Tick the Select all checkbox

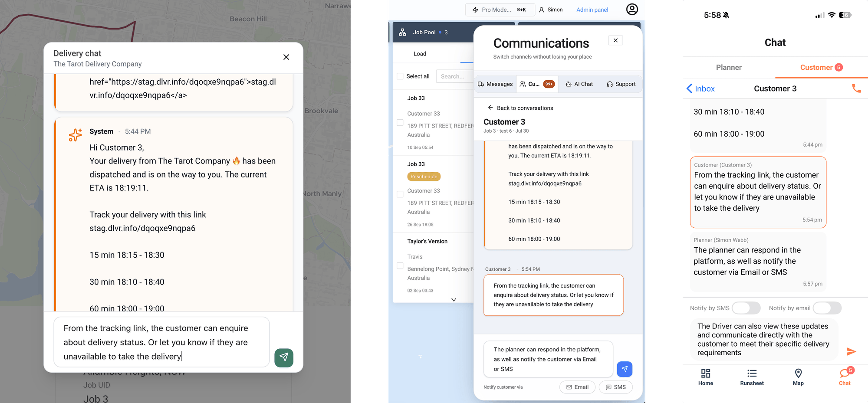coord(400,76)
